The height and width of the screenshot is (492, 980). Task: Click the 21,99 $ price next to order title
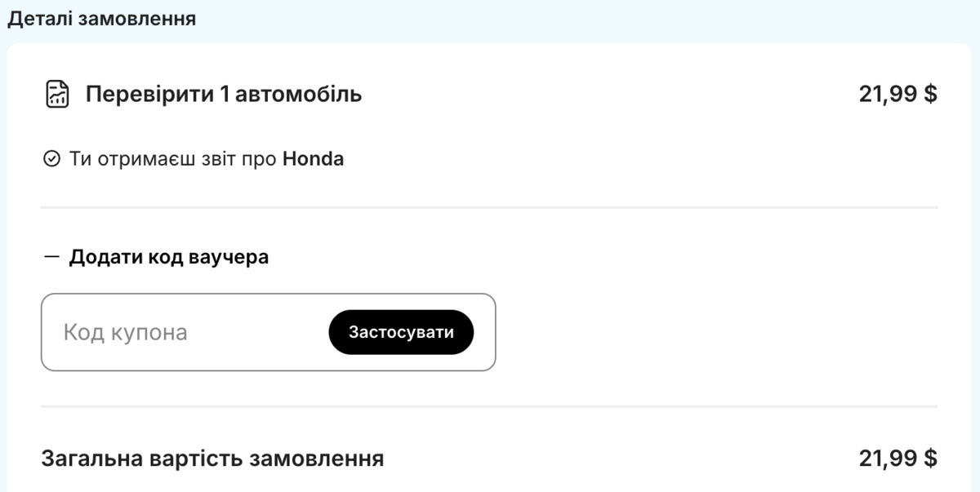[x=898, y=93]
